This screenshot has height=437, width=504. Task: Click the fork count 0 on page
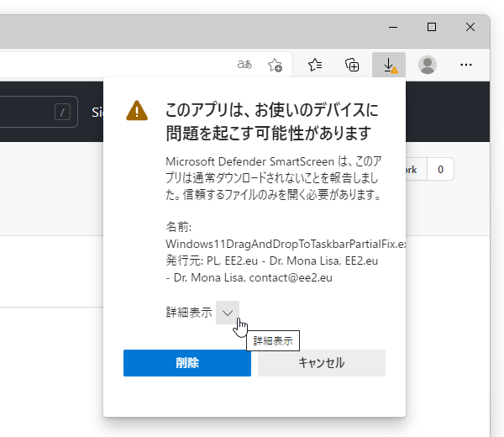(440, 169)
